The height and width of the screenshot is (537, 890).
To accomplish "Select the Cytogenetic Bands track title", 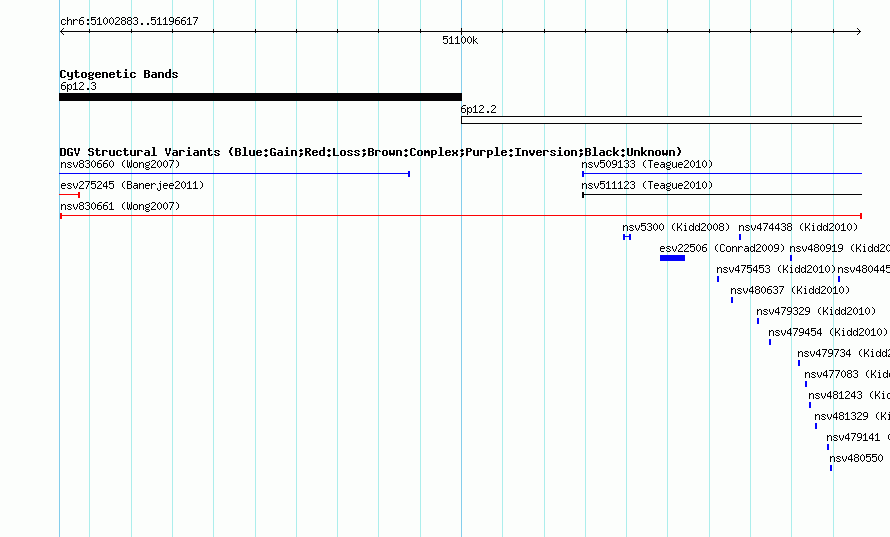I will 119,74.
